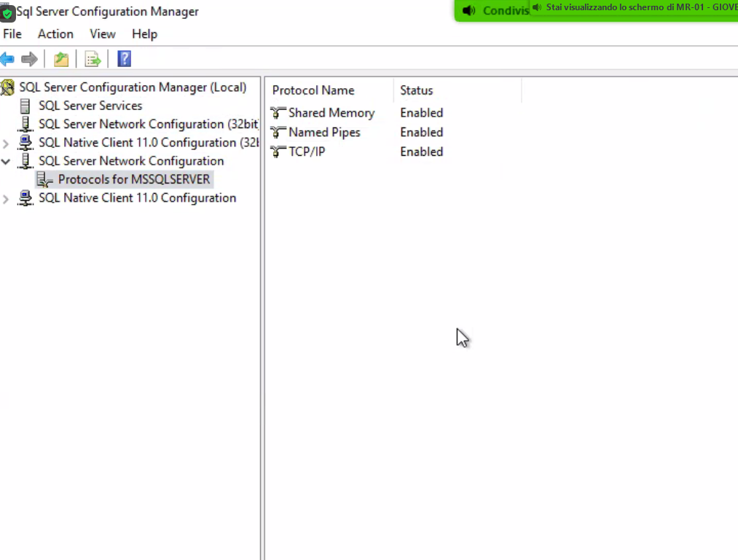
Task: Click the Named Pipes protocol icon
Action: 277,133
